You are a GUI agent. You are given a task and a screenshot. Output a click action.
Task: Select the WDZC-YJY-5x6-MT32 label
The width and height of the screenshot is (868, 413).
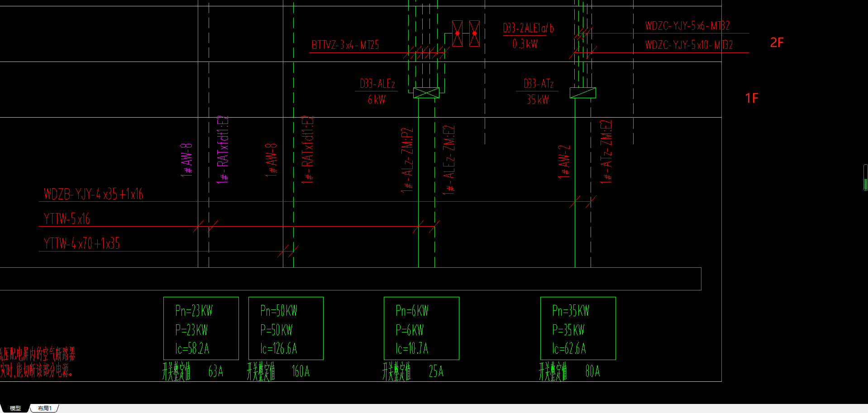point(687,26)
